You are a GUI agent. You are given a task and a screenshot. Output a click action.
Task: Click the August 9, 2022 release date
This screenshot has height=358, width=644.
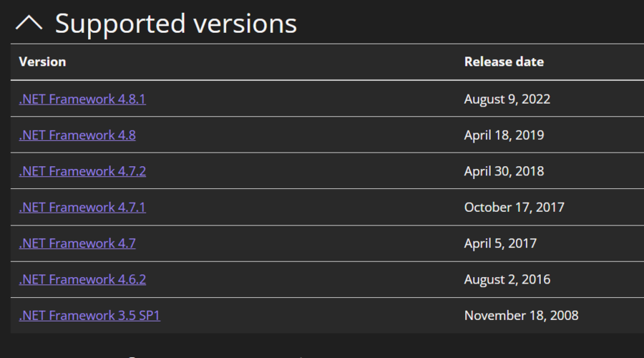tap(507, 99)
